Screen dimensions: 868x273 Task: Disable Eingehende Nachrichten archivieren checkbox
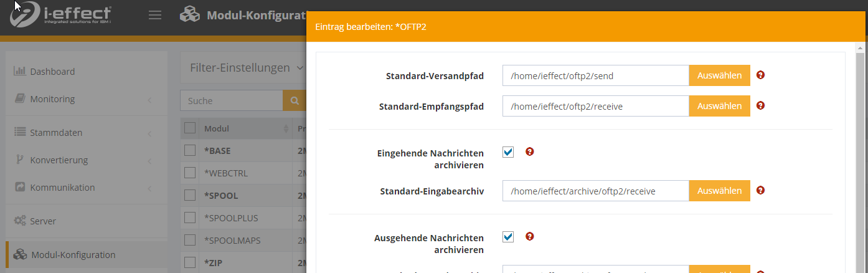508,152
